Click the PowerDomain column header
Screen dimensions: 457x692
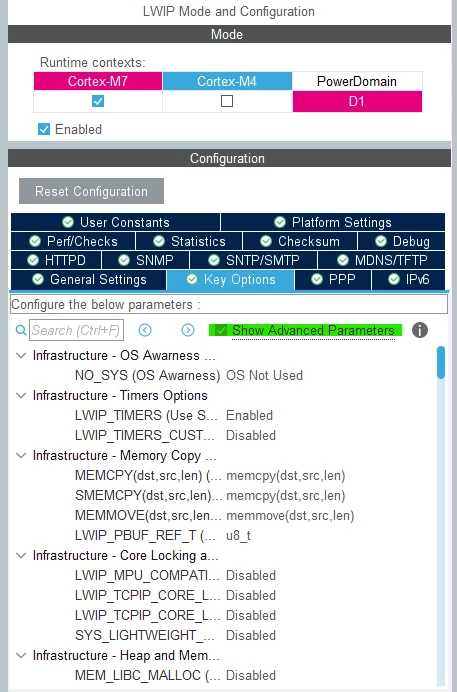(357, 81)
